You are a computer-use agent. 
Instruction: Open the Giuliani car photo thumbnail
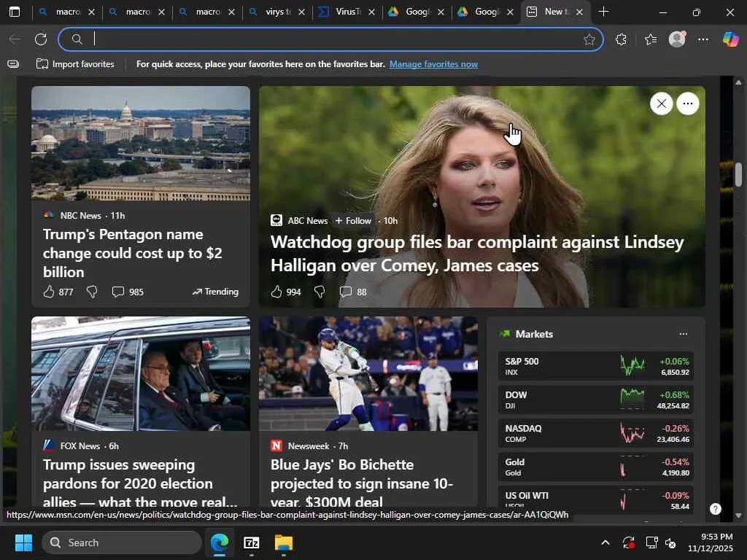(141, 374)
